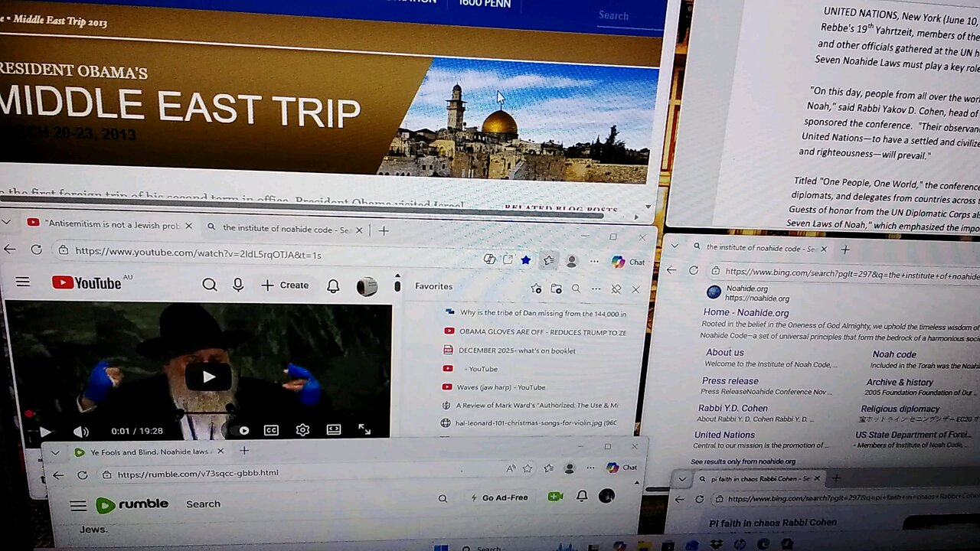This screenshot has width=980, height=551.
Task: Click "See results only from noahide.org"
Action: pyautogui.click(x=743, y=461)
